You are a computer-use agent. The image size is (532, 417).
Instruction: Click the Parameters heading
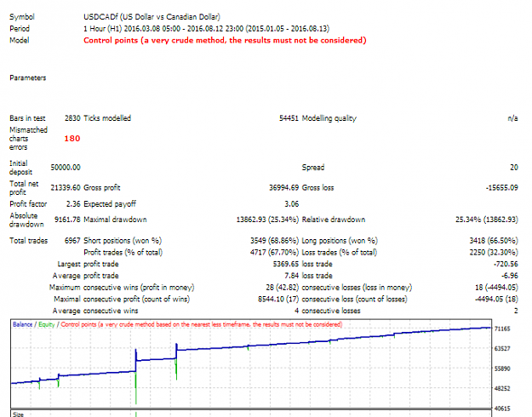point(28,78)
